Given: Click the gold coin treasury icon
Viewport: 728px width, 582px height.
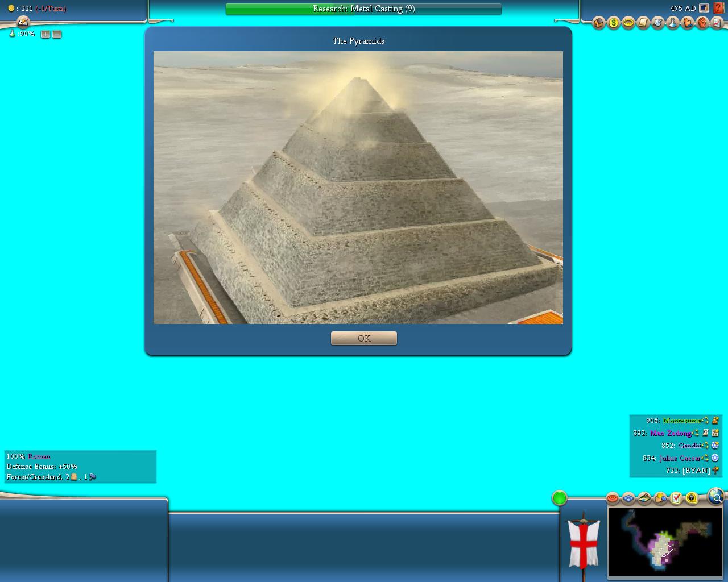Looking at the screenshot, I should [x=11, y=9].
